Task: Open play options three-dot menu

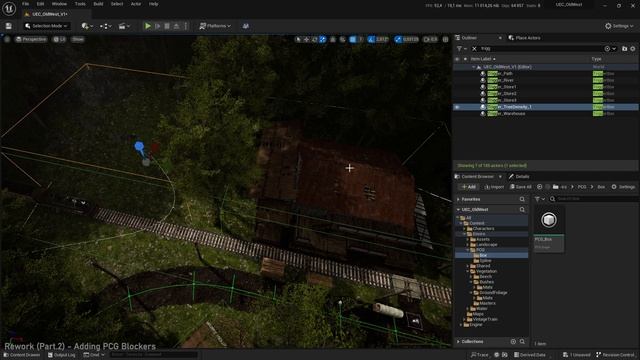Action: click(x=186, y=26)
